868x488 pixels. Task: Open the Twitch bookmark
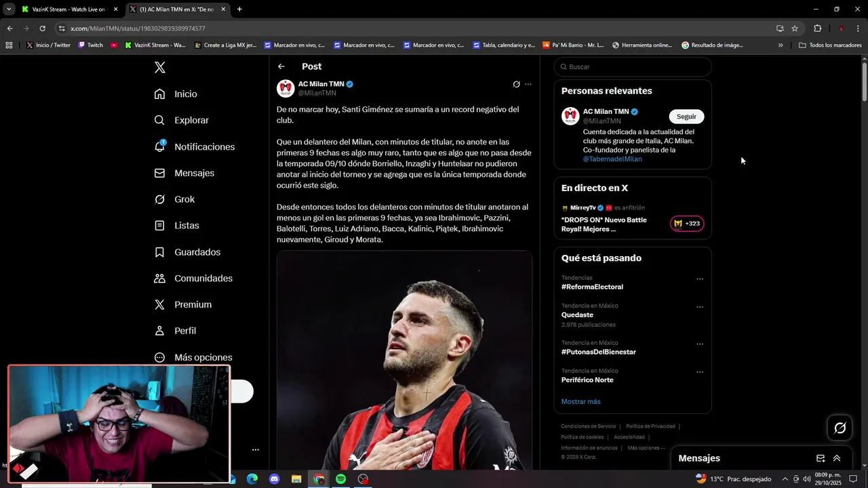91,45
